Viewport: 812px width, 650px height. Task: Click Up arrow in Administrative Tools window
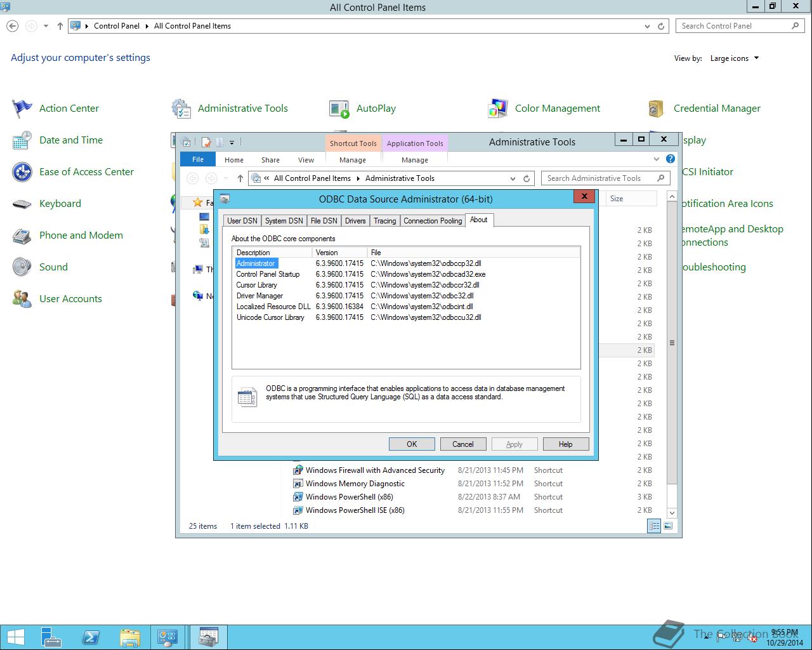[x=240, y=178]
